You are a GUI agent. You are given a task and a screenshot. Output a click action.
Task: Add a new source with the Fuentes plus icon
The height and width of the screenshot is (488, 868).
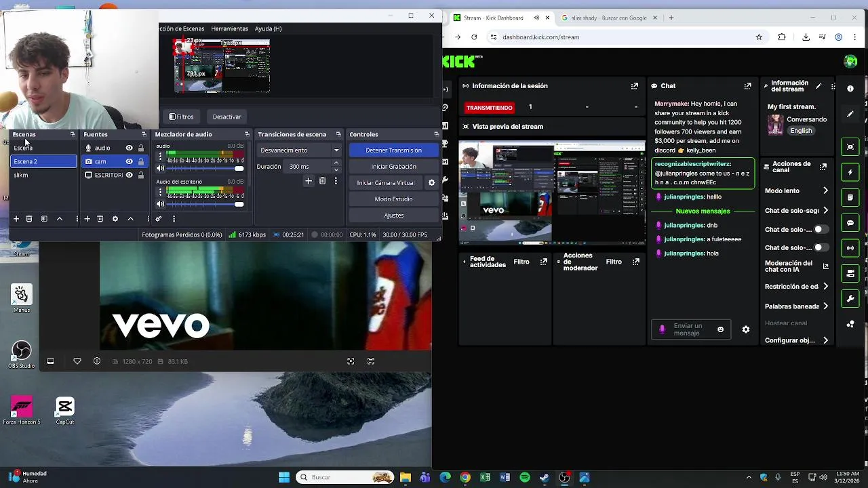pos(87,219)
